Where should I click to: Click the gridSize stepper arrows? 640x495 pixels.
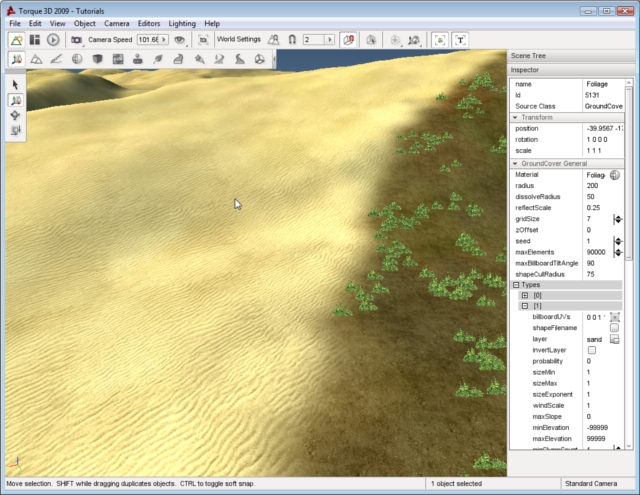(617, 219)
